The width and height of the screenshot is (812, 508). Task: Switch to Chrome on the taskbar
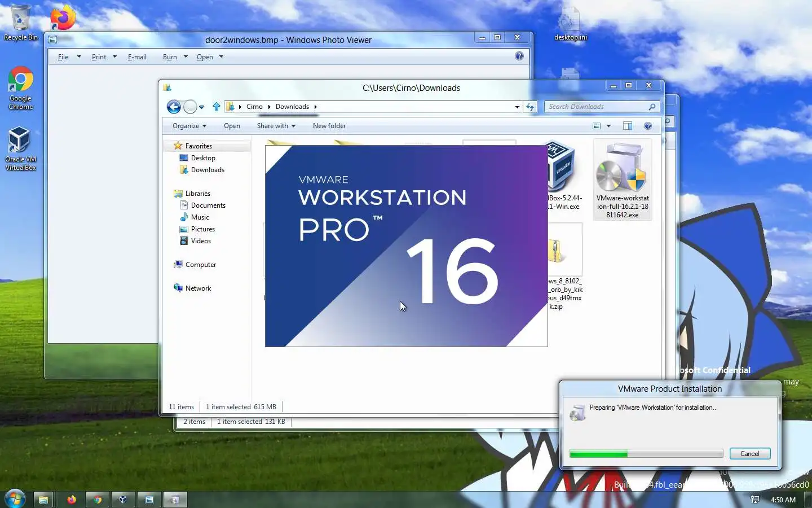[x=98, y=500]
